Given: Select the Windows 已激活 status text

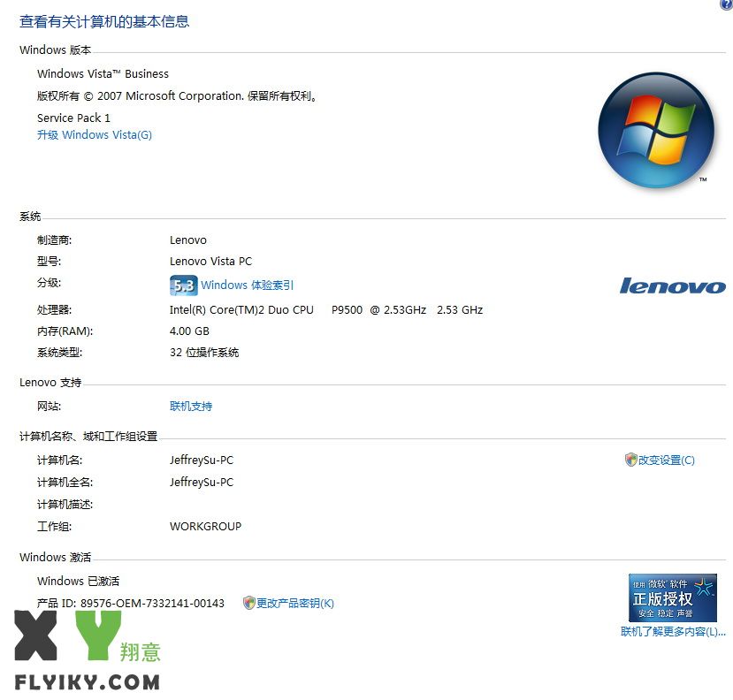Looking at the screenshot, I should [x=78, y=581].
